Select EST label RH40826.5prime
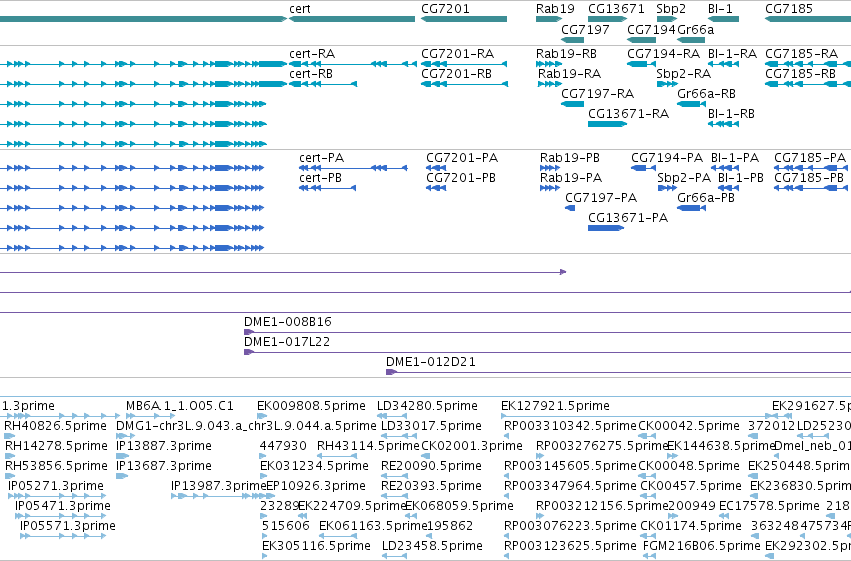The width and height of the screenshot is (851, 561). (x=55, y=426)
